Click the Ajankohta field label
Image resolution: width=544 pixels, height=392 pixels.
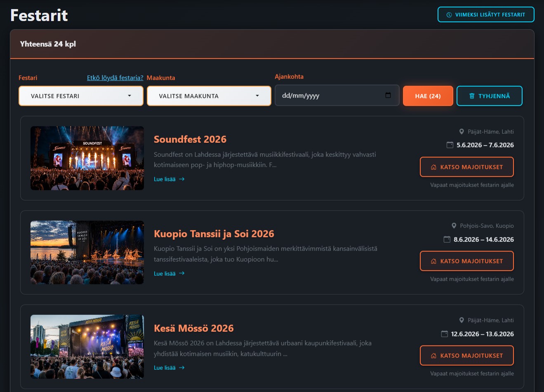(x=289, y=76)
